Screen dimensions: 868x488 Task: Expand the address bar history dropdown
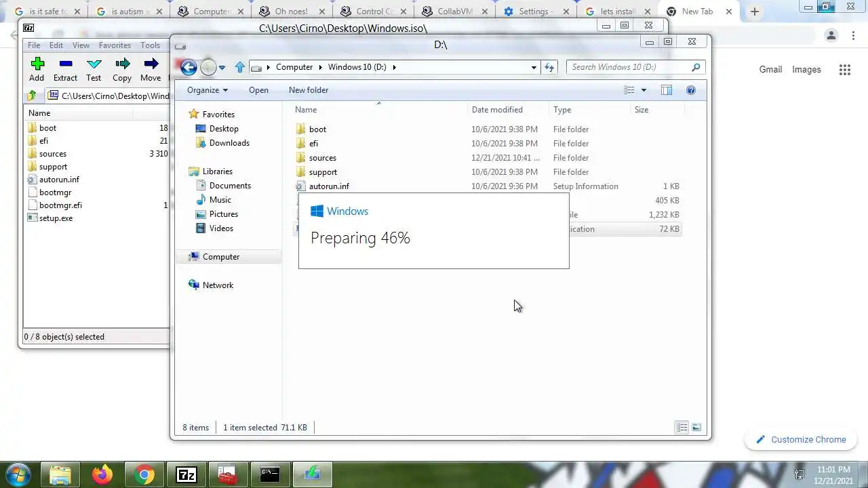[x=534, y=67]
